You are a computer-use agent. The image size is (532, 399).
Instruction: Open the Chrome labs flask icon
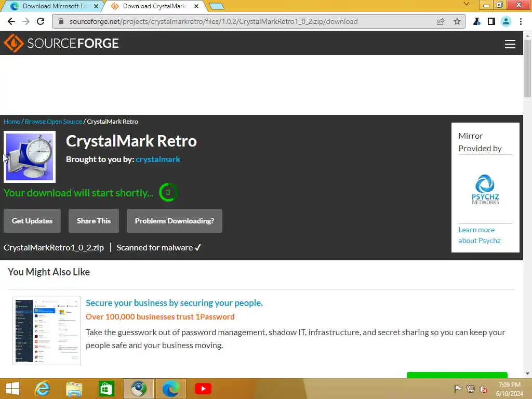point(477,21)
